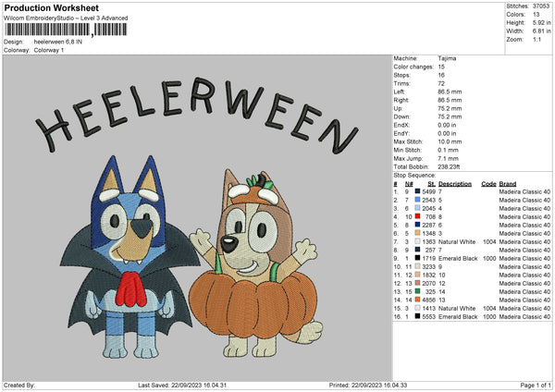The height and width of the screenshot is (392, 555).
Task: Click the Min Stitch value '0.1 mm'
Action: [x=448, y=150]
